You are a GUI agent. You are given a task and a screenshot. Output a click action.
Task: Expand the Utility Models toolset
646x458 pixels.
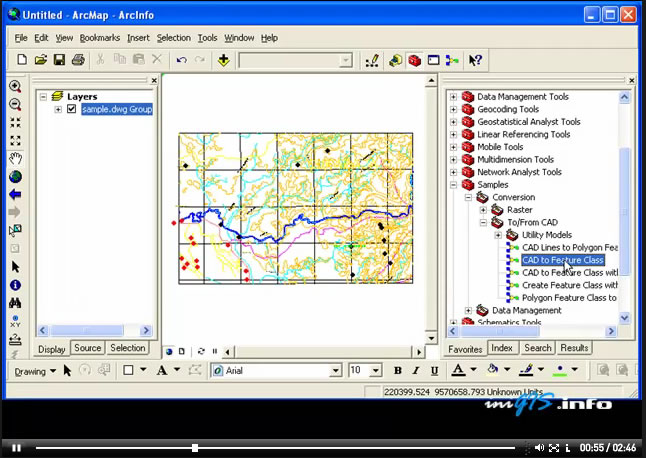[x=498, y=235]
